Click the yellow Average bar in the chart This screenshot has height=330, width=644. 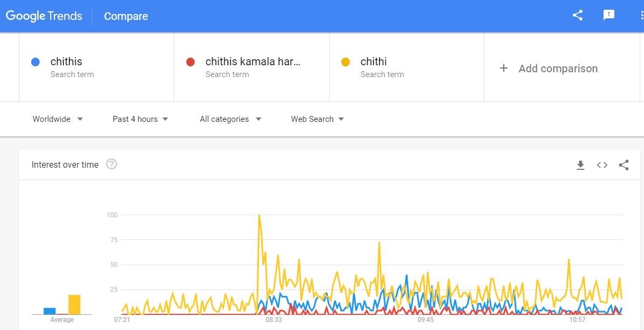[74, 305]
